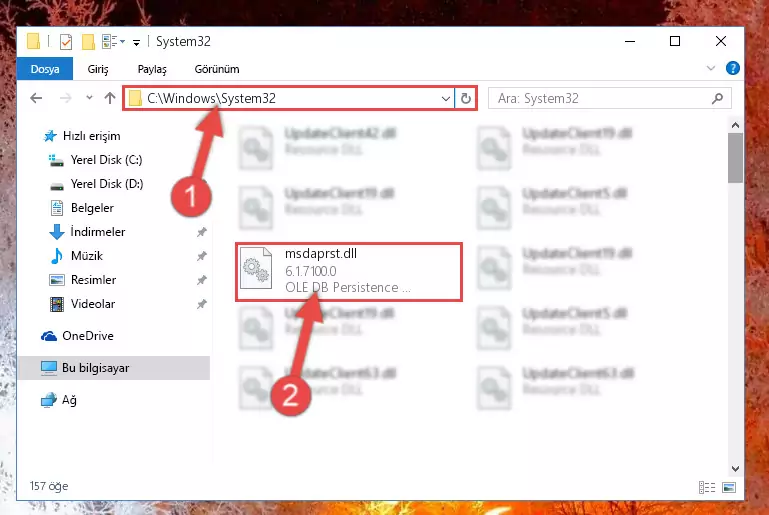Switch to the Giriş ribbon tab
769x515 pixels.
pos(98,69)
